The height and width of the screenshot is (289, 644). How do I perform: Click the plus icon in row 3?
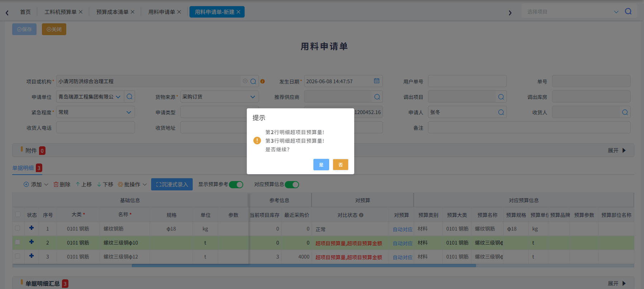pyautogui.click(x=32, y=256)
